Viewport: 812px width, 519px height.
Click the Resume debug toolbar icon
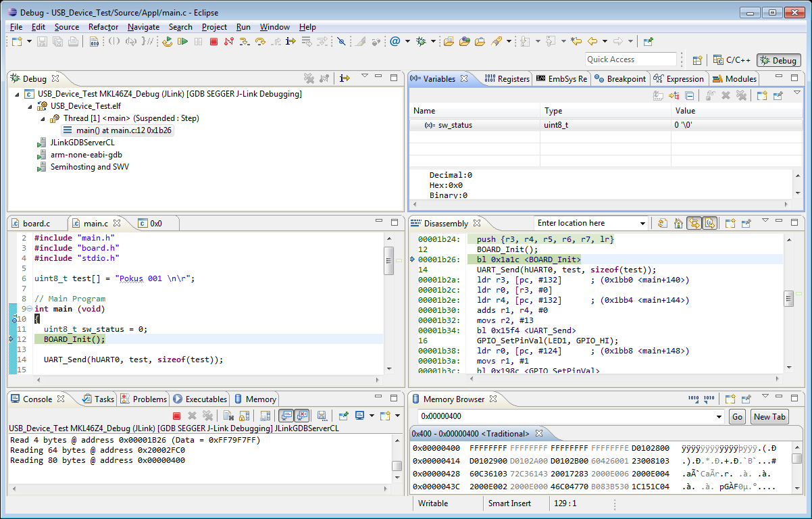coord(182,42)
